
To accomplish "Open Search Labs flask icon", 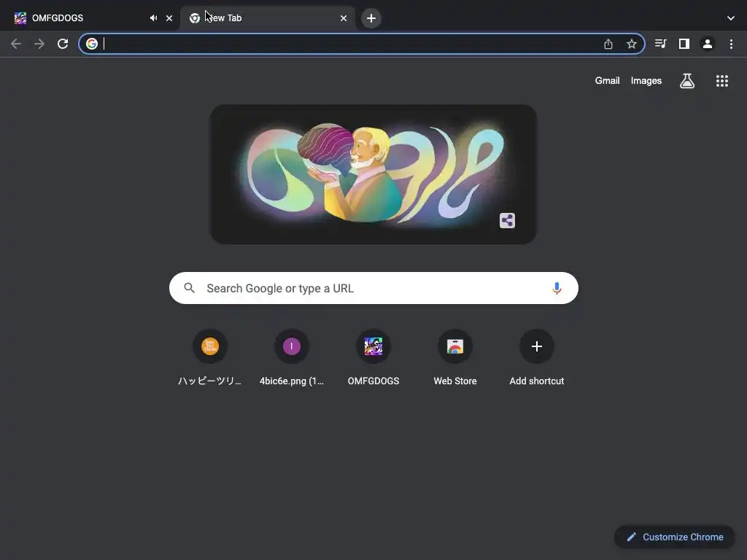I will click(687, 80).
